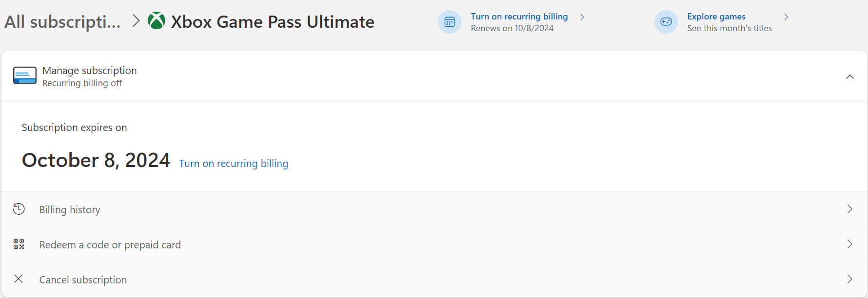This screenshot has height=298, width=868.
Task: Click chevron next to Explore games
Action: click(x=786, y=17)
